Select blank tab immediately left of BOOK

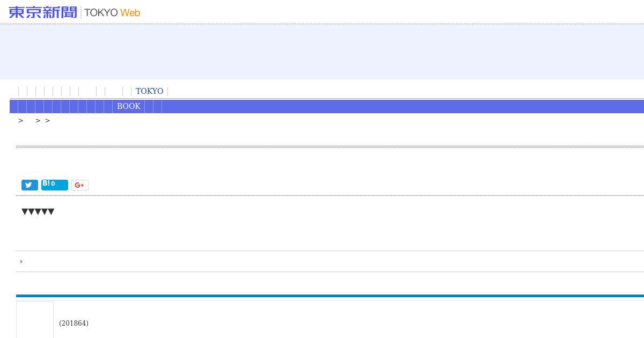[x=108, y=106]
